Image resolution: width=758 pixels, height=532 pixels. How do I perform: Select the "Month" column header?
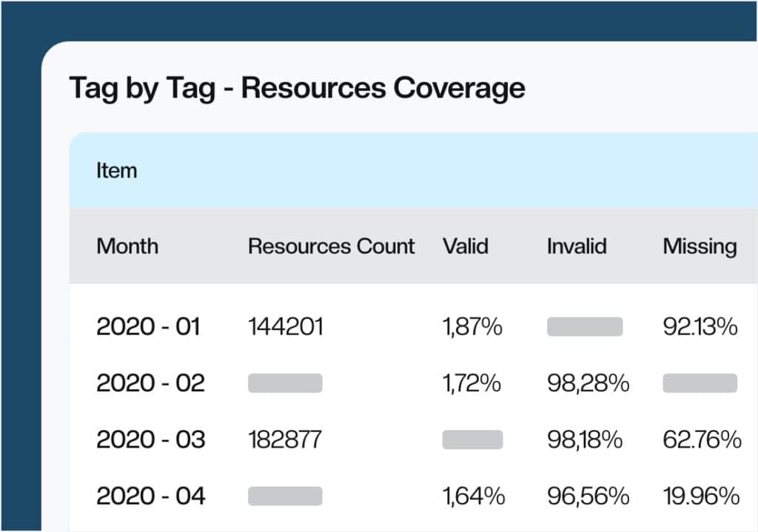127,246
